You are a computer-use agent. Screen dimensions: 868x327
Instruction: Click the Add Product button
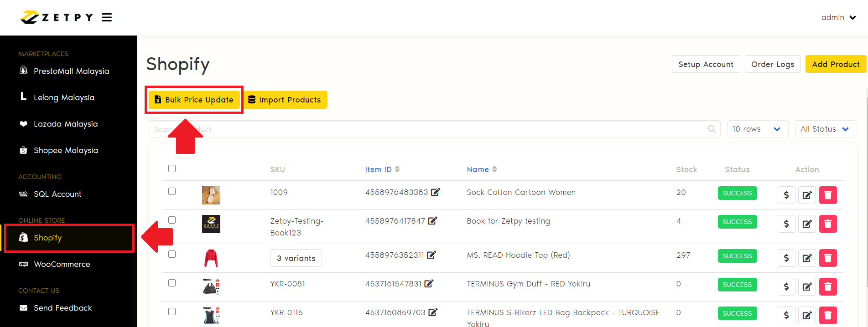[836, 64]
